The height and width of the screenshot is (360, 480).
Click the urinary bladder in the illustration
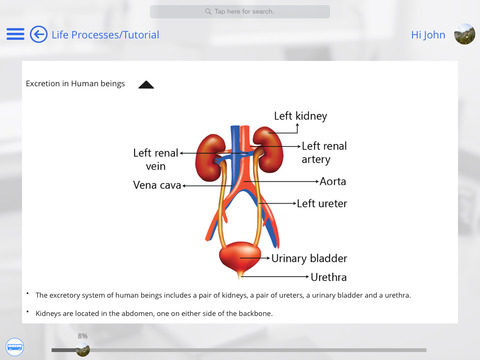click(240, 257)
